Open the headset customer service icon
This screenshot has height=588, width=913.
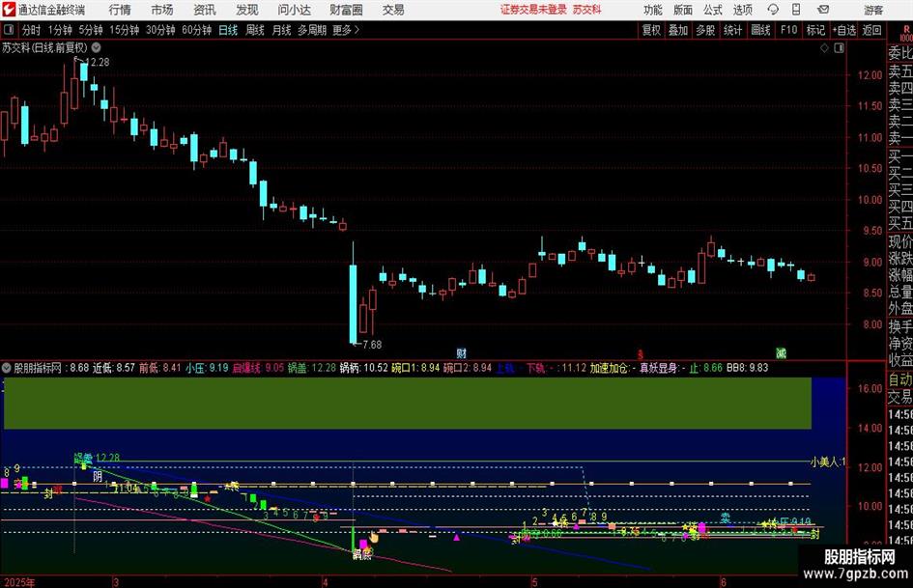[x=773, y=10]
